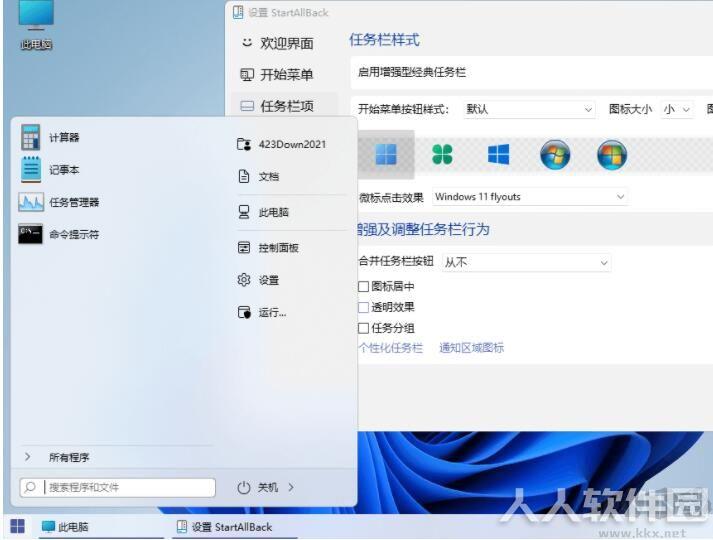713x540 pixels.
Task: Click the power icon beside 关机
Action: tap(244, 487)
